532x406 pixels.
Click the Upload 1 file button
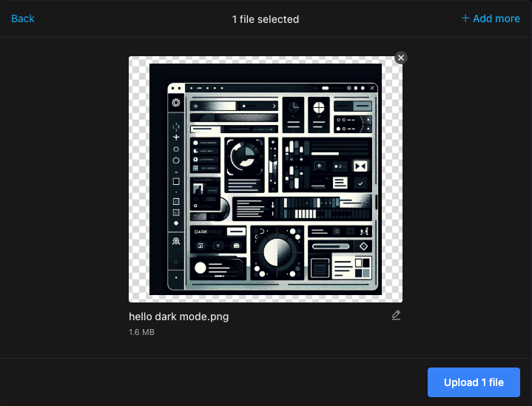[x=474, y=382]
